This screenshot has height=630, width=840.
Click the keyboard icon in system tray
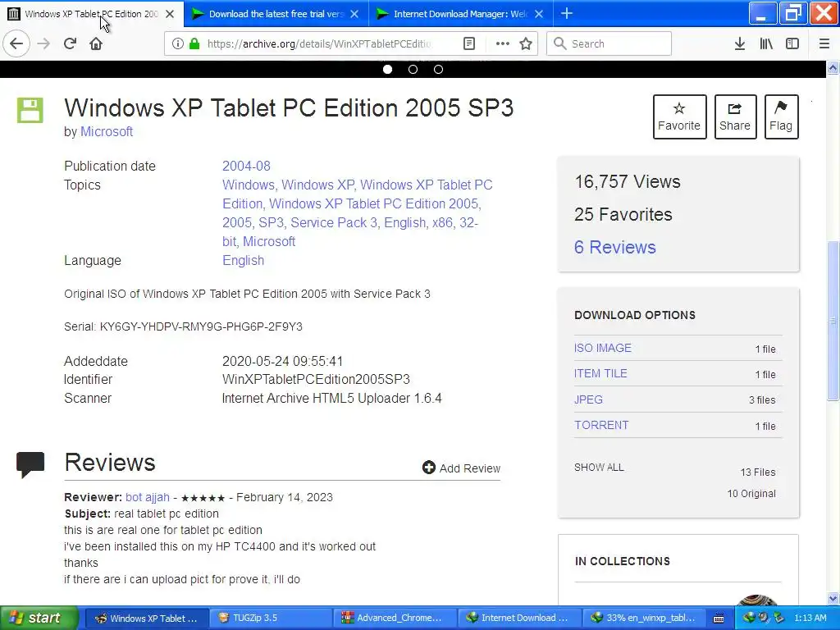pyautogui.click(x=719, y=619)
